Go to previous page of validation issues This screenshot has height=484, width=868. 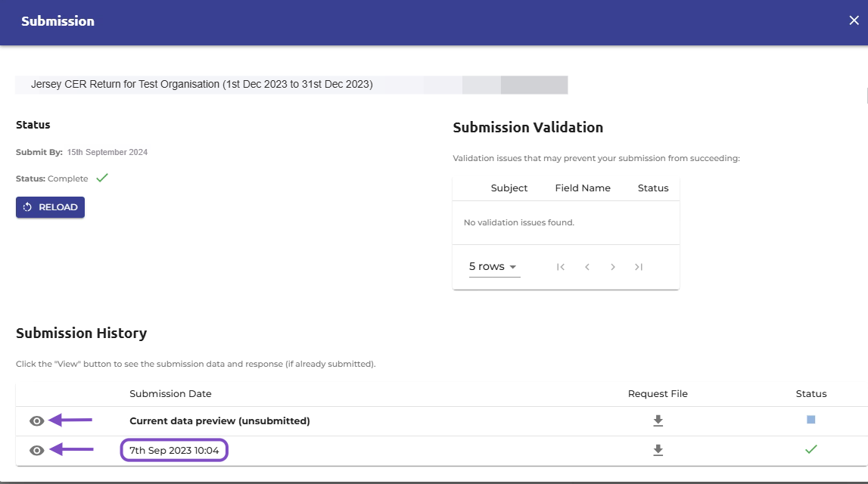[586, 267]
